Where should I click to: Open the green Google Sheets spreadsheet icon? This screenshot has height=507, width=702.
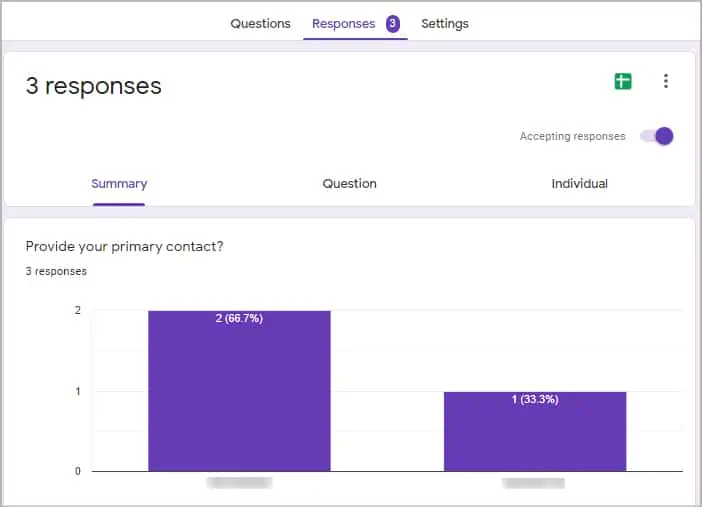pos(623,82)
